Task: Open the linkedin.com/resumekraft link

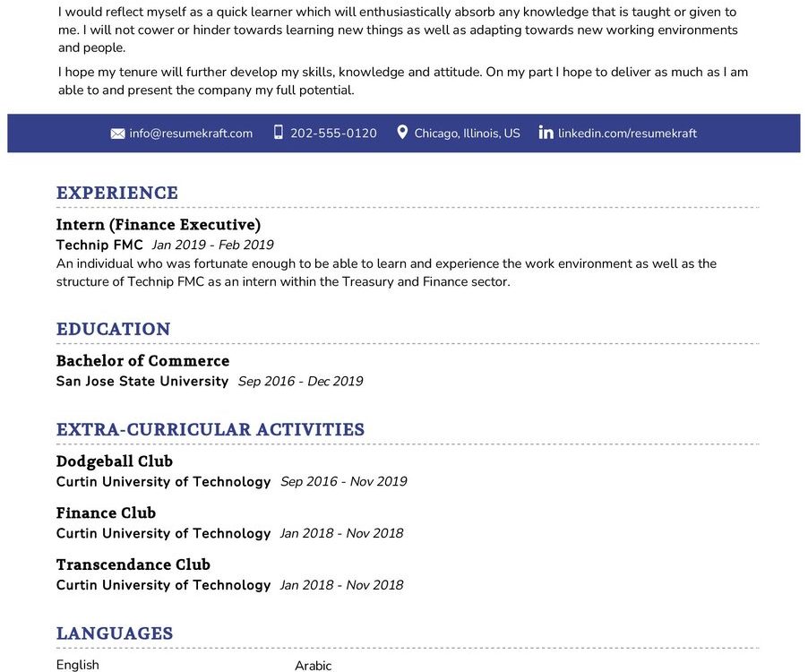Action: pos(627,134)
